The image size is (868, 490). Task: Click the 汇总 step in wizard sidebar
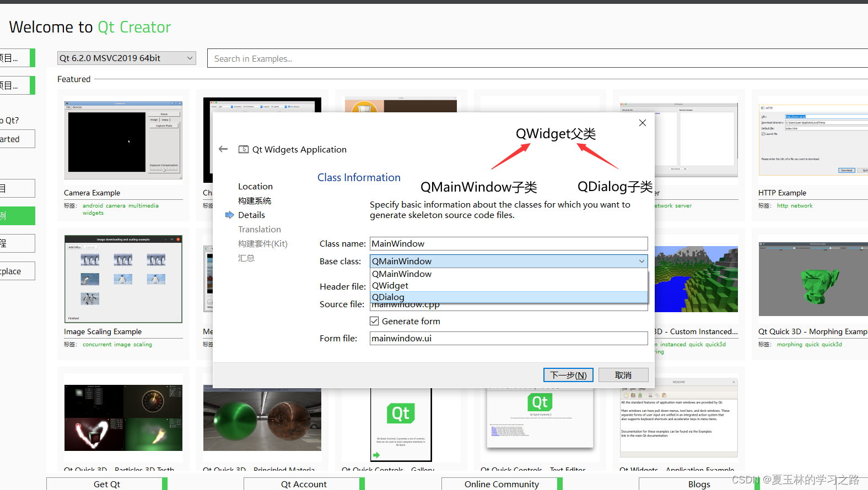point(246,258)
